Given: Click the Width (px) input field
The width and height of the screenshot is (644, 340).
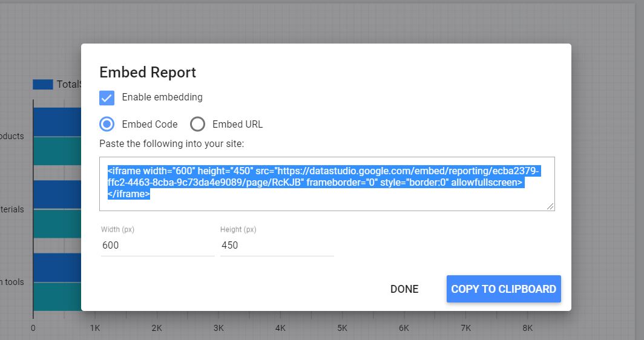Looking at the screenshot, I should pyautogui.click(x=157, y=245).
